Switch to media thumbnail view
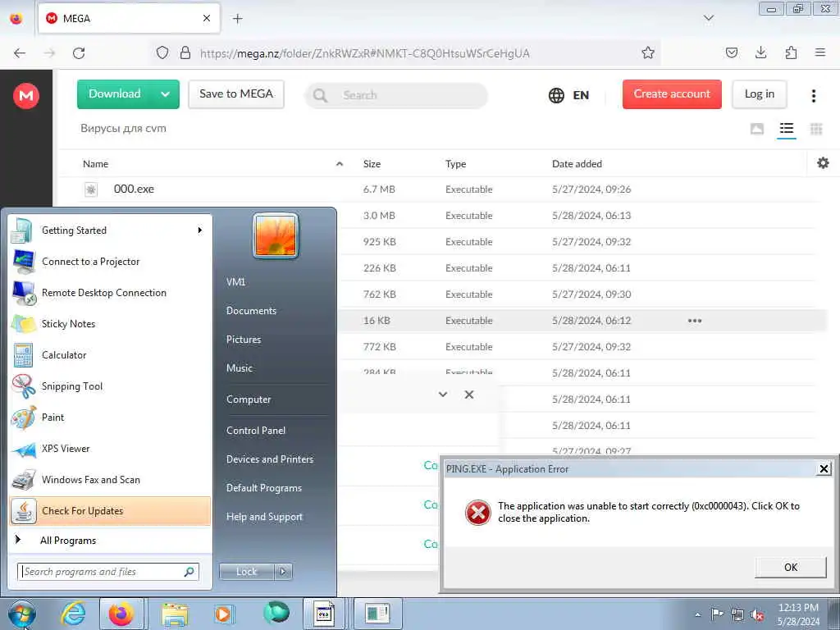The image size is (840, 630). (x=756, y=129)
